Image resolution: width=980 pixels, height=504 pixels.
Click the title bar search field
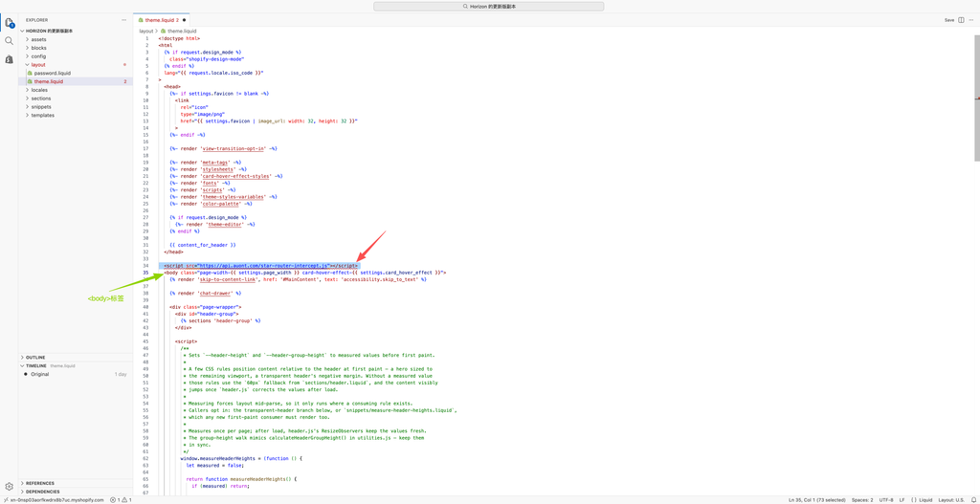(489, 7)
